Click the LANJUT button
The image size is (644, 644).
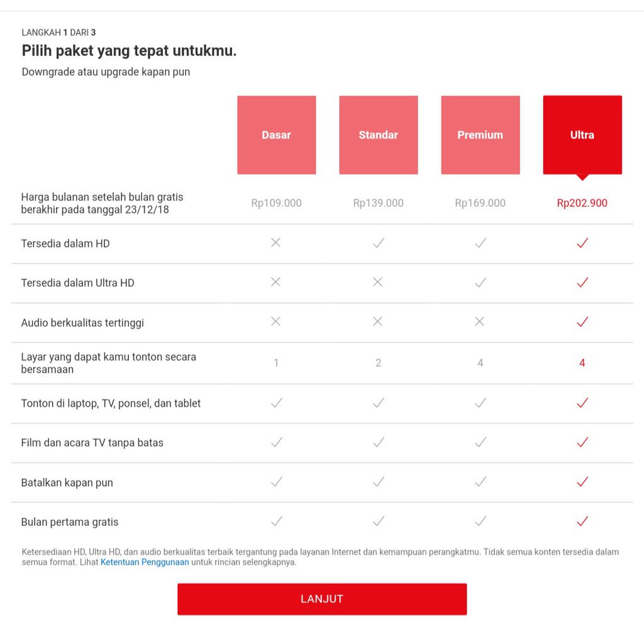322,599
